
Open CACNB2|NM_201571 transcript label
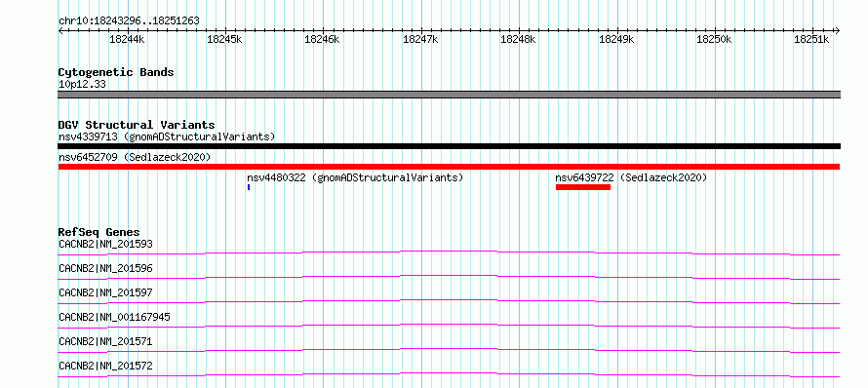105,341
